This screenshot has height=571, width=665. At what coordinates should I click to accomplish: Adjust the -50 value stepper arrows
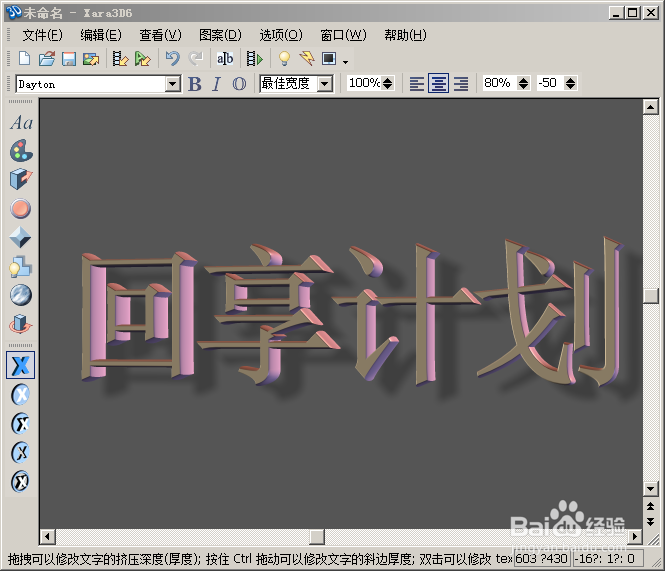570,83
